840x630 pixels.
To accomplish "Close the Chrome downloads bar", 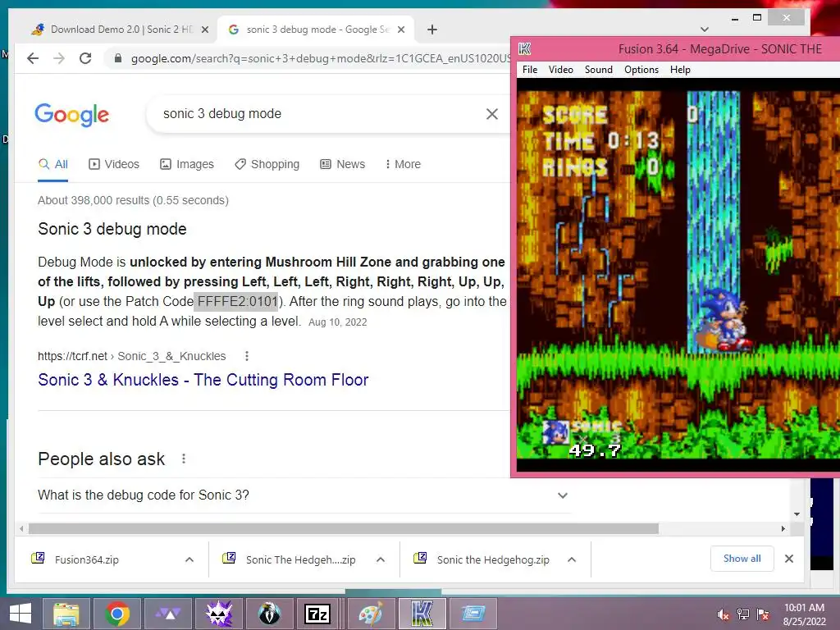I will pyautogui.click(x=788, y=559).
